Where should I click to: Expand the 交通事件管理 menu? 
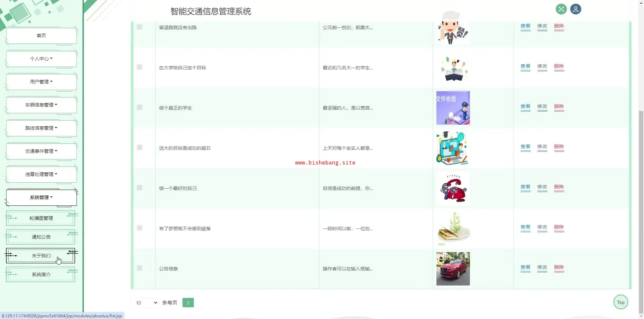click(x=41, y=151)
